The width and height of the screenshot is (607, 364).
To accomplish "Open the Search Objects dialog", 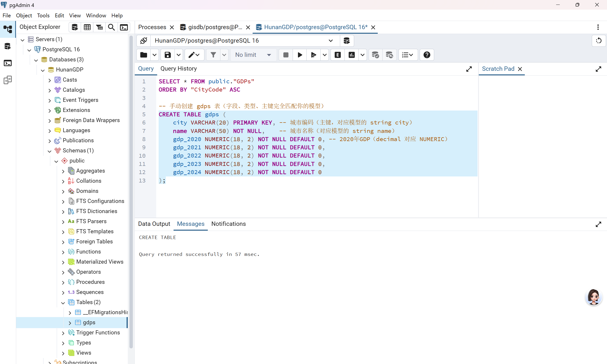I will (x=111, y=27).
